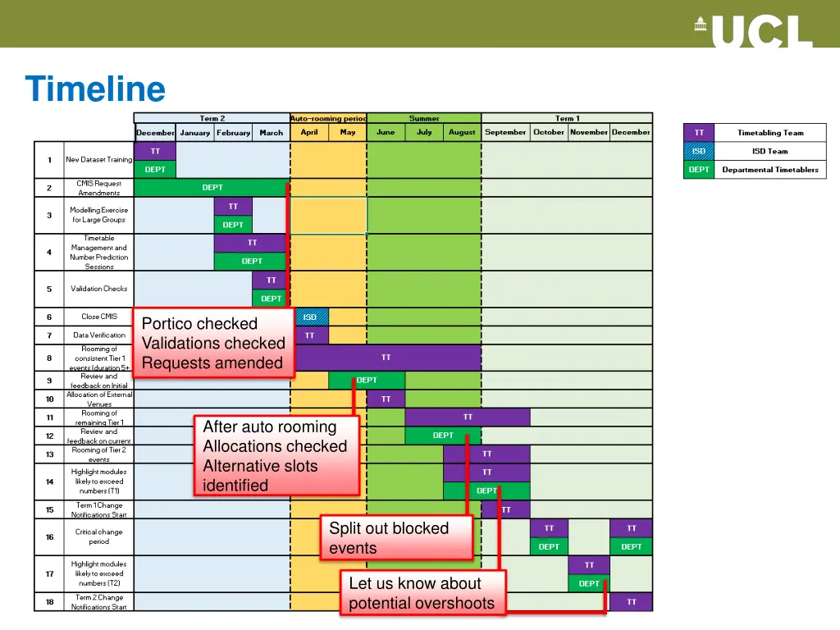This screenshot has width=840, height=630.
Task: Click the DEPT bar in row 17
Action: [589, 583]
